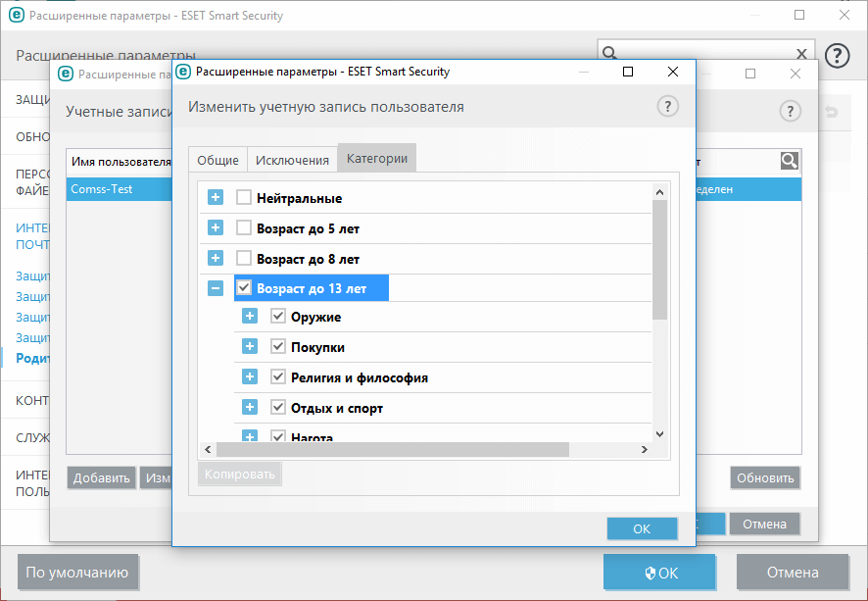Screen dimensions: 868x601
Task: Clear the search field using the X icon
Action: click(801, 51)
